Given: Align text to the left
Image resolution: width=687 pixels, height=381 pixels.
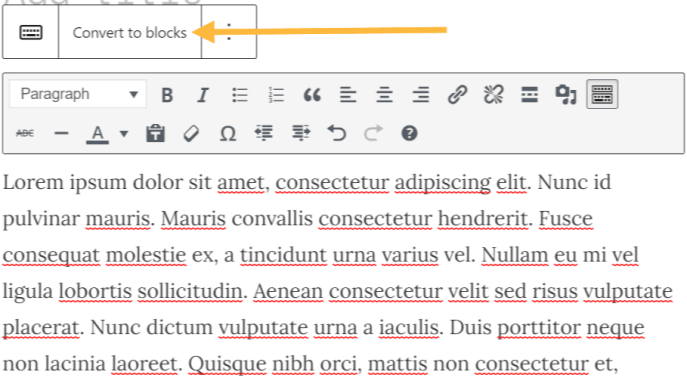Looking at the screenshot, I should tap(348, 95).
